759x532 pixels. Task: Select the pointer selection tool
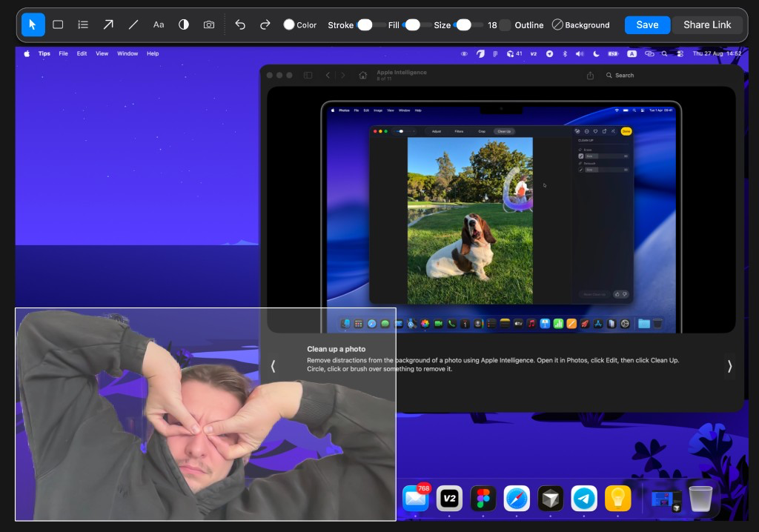click(33, 24)
